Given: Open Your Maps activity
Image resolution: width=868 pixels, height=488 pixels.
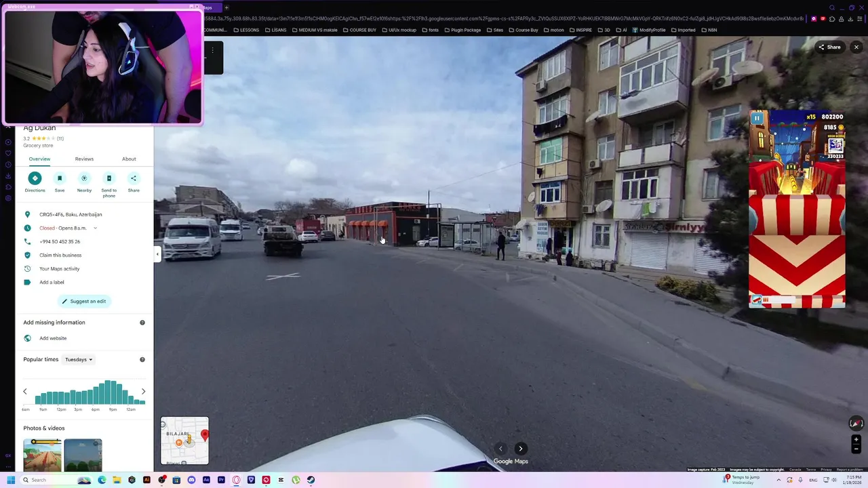Looking at the screenshot, I should coord(60,269).
